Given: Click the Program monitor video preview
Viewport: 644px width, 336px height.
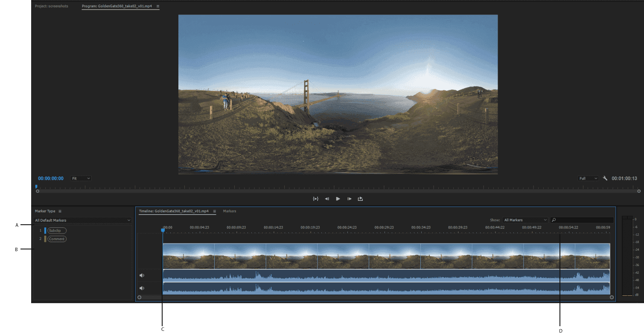Looking at the screenshot, I should click(x=338, y=94).
